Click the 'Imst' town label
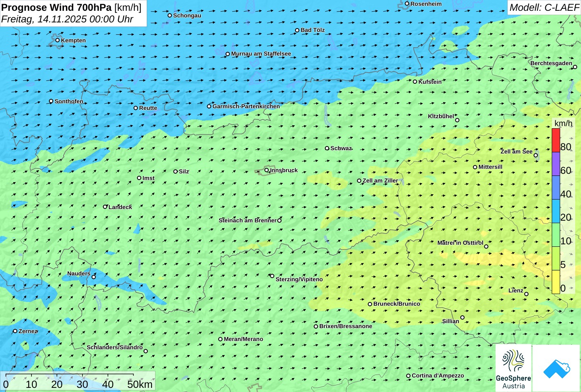The width and height of the screenshot is (581, 392). pos(149,178)
